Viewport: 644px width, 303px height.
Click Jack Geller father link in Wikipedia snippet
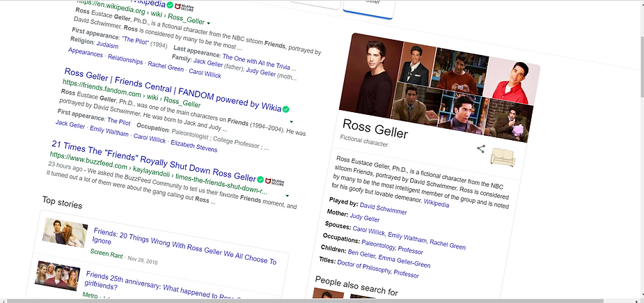(208, 63)
